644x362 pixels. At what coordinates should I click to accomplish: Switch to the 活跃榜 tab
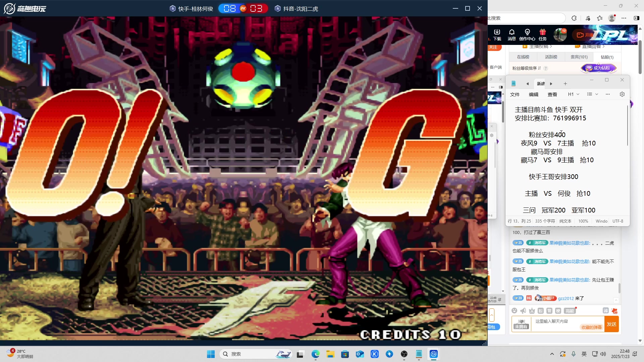click(551, 57)
